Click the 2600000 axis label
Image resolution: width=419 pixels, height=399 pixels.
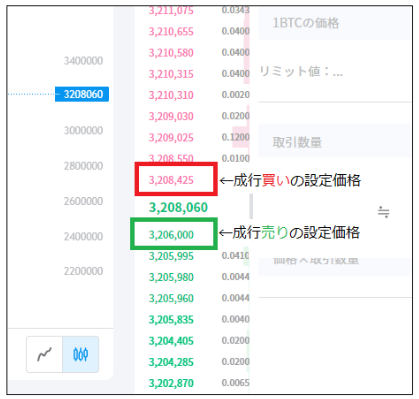click(83, 201)
